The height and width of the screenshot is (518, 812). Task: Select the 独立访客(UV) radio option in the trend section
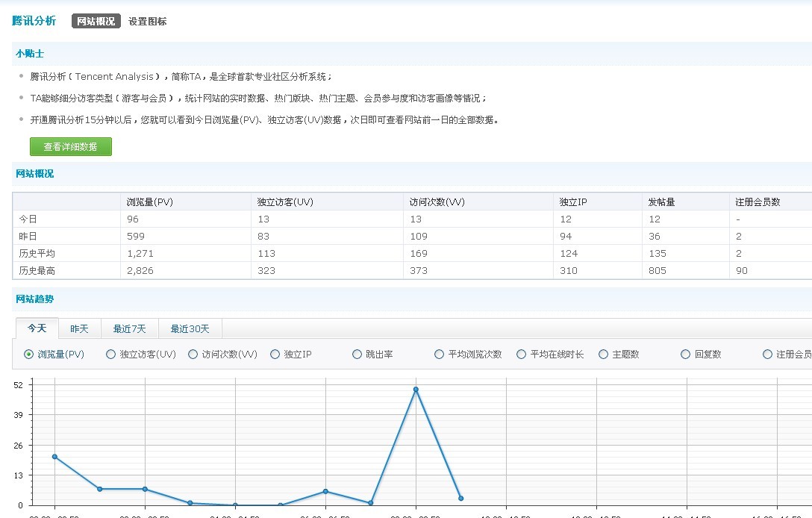pyautogui.click(x=110, y=355)
